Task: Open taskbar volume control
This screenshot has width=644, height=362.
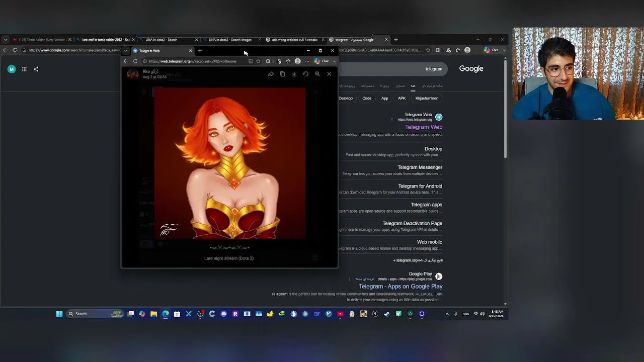Action: click(482, 314)
